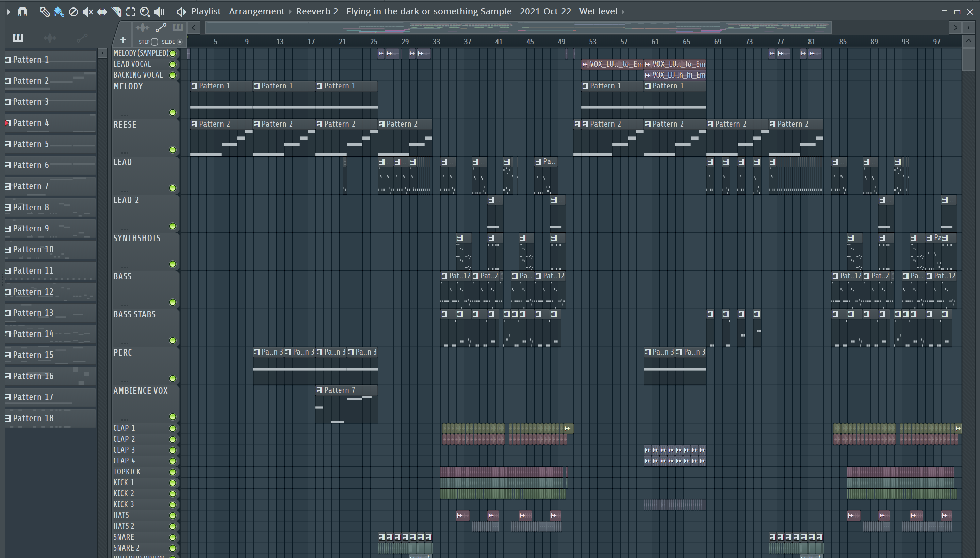Mute the CLAP 1 track
The width and height of the screenshot is (980, 558).
173,428
